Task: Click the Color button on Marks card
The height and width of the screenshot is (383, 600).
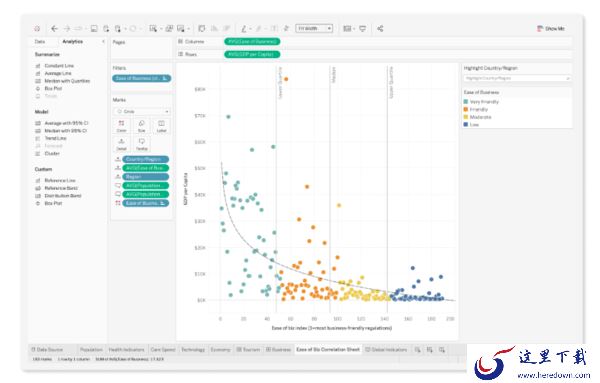Action: click(x=121, y=125)
